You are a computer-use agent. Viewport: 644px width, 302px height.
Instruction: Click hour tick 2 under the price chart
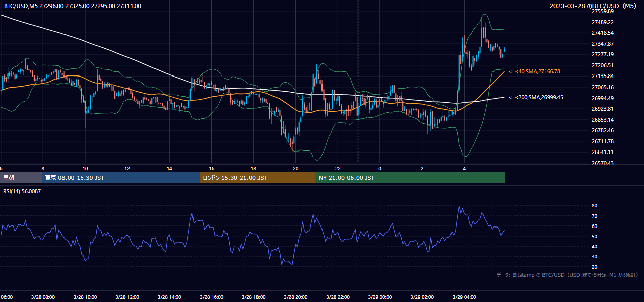422,168
